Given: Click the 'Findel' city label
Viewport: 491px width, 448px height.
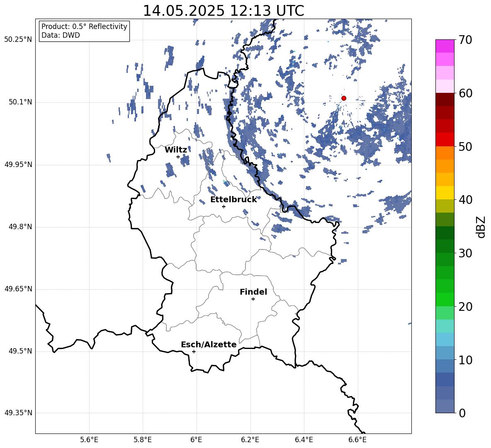Looking at the screenshot, I should tap(253, 292).
